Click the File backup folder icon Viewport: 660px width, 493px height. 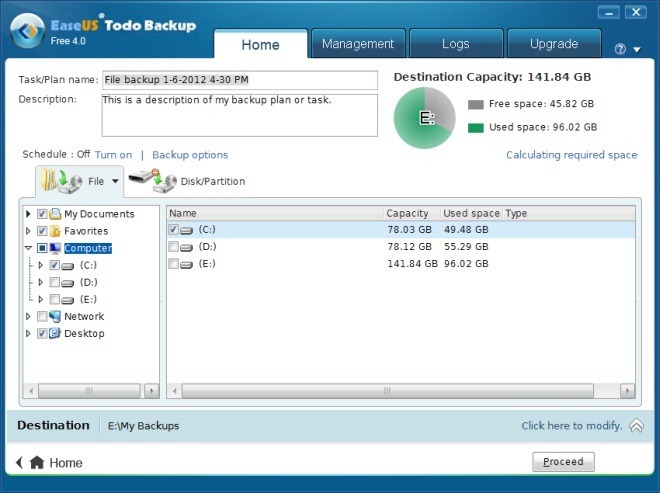coord(61,181)
